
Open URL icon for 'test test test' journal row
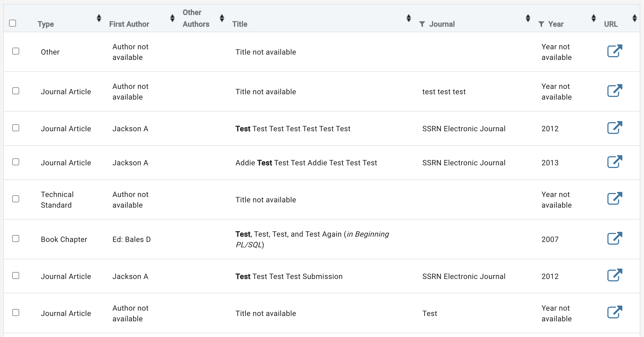coord(614,91)
